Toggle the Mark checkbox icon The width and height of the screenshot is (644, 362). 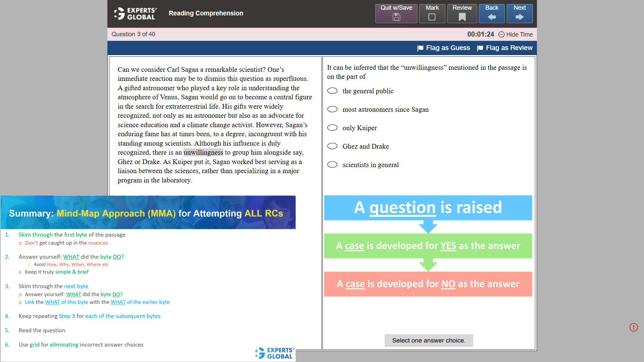tap(432, 17)
